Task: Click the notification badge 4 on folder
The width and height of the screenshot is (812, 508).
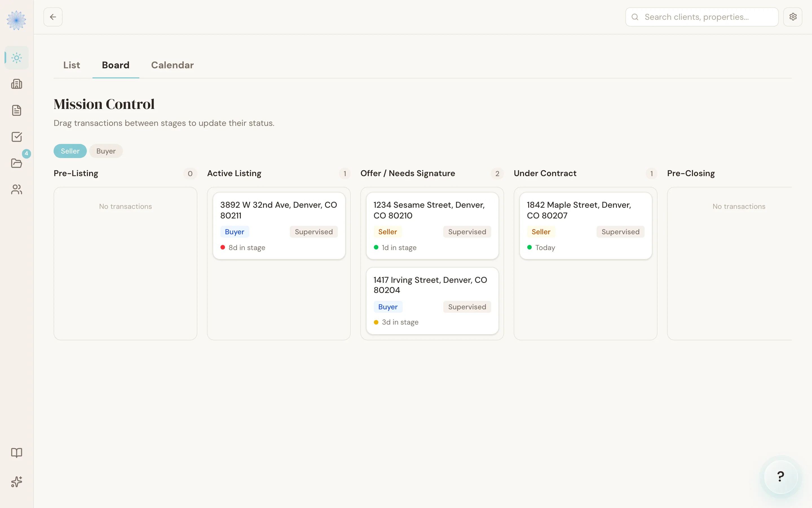Action: (27, 154)
